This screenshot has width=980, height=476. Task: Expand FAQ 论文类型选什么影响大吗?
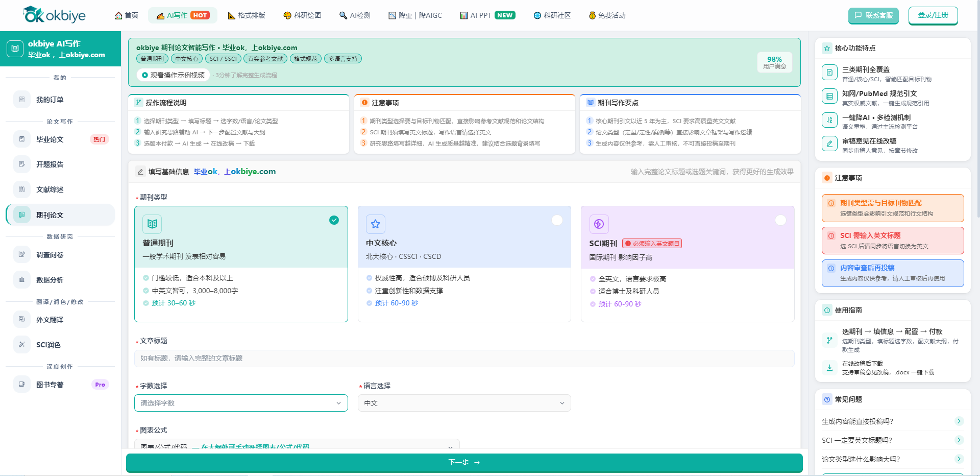[x=892, y=459]
